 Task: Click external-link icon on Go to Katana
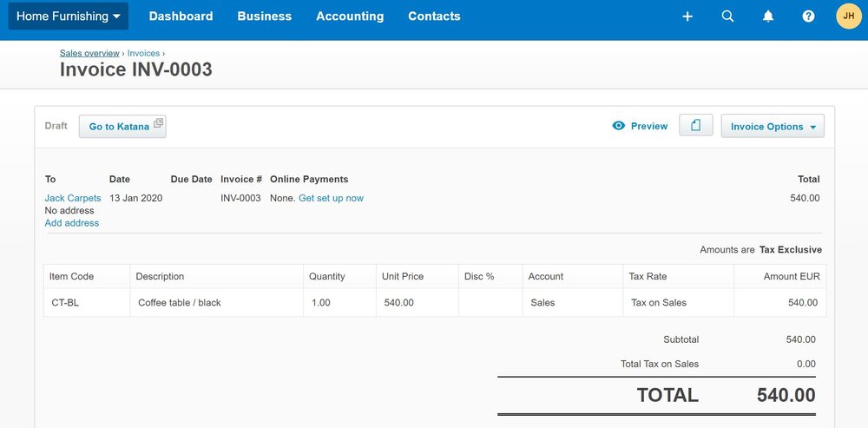[158, 123]
